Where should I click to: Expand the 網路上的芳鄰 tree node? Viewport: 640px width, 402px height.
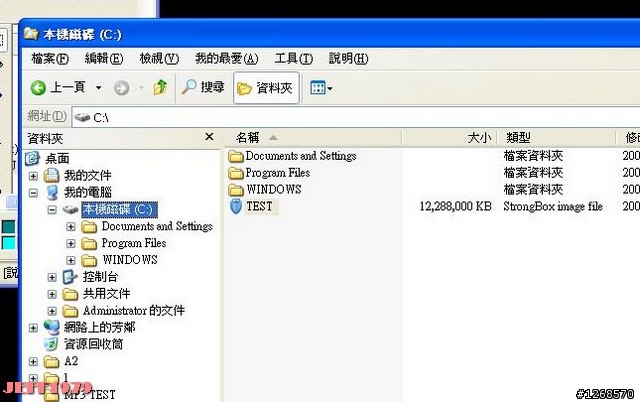click(x=33, y=328)
